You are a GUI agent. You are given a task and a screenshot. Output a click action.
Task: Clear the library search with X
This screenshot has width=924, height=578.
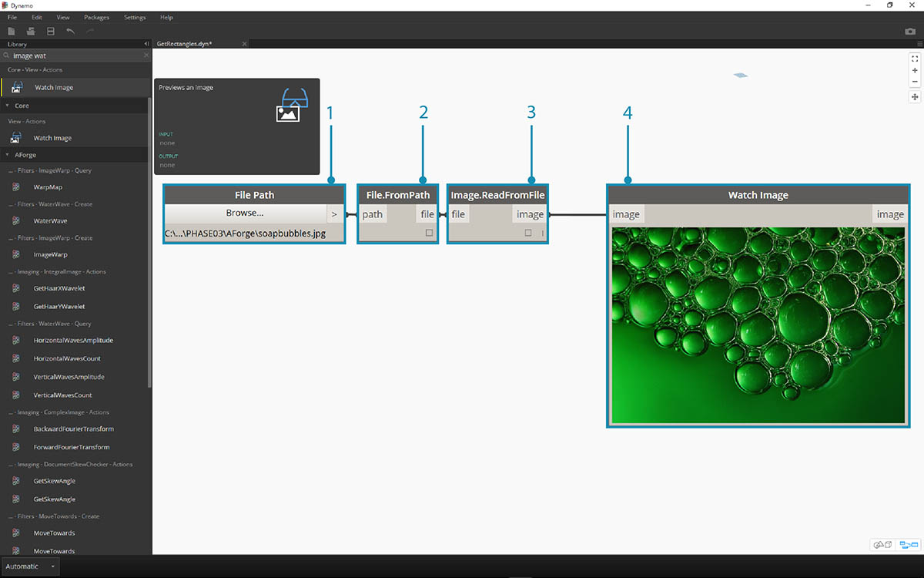pos(146,55)
